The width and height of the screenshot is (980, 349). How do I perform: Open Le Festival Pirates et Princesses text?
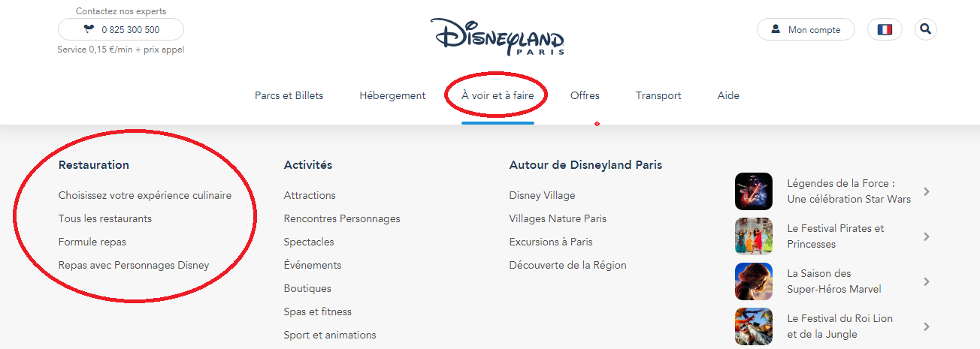coord(836,236)
